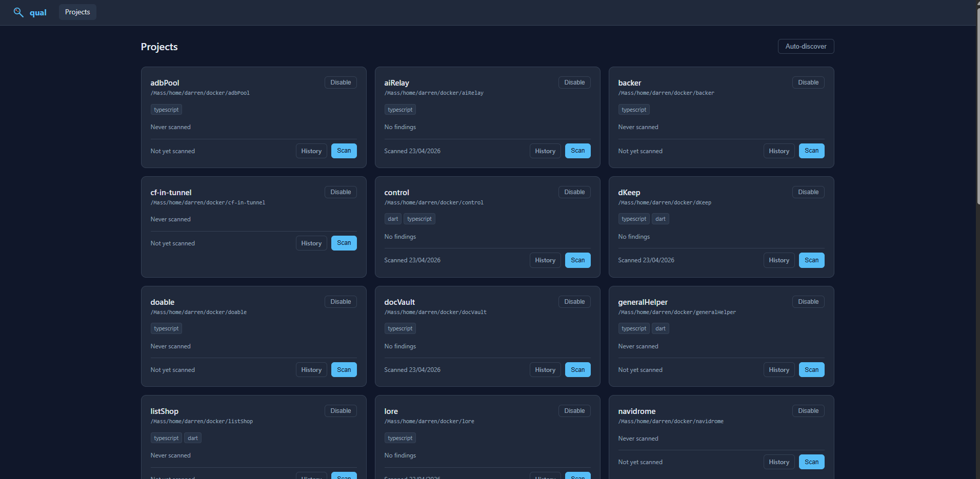
Task: Disable the aiRelay project
Action: 574,82
